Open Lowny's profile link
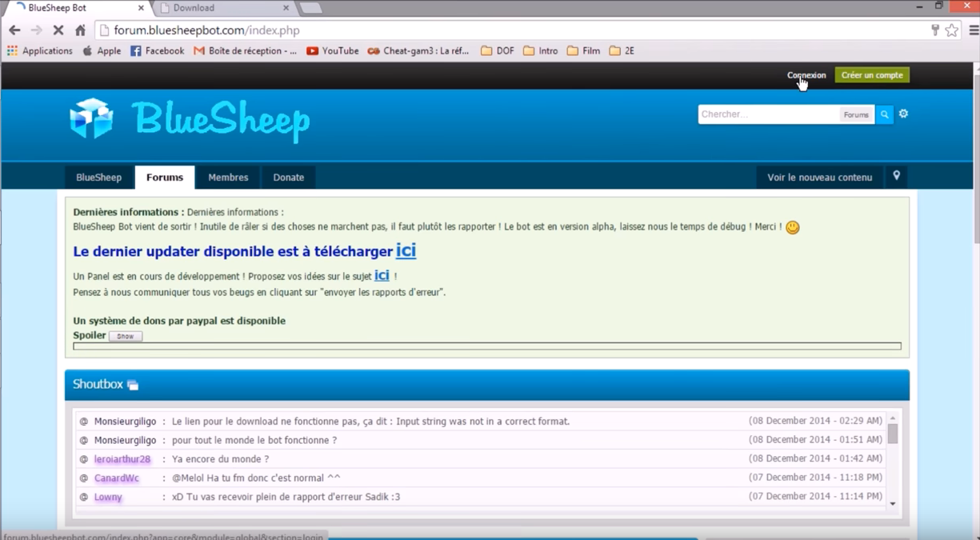The width and height of the screenshot is (980, 540). pyautogui.click(x=108, y=498)
